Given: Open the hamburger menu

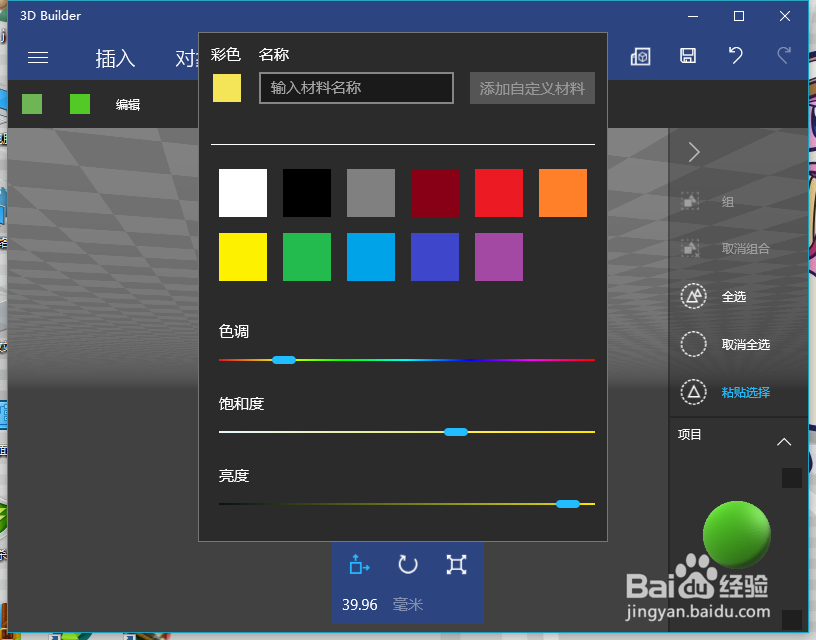Looking at the screenshot, I should click(x=38, y=58).
